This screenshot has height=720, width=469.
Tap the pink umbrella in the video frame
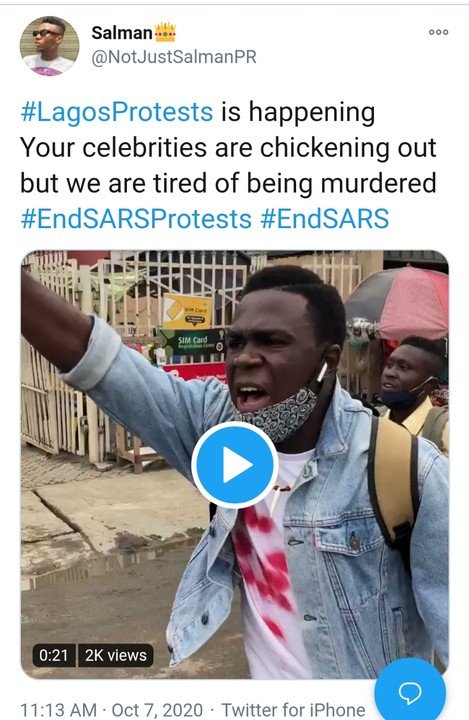click(400, 303)
